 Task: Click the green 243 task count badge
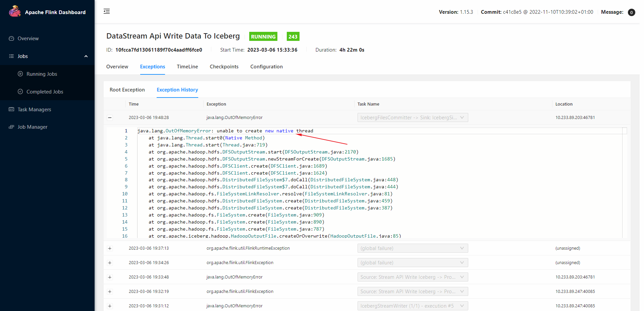click(293, 37)
